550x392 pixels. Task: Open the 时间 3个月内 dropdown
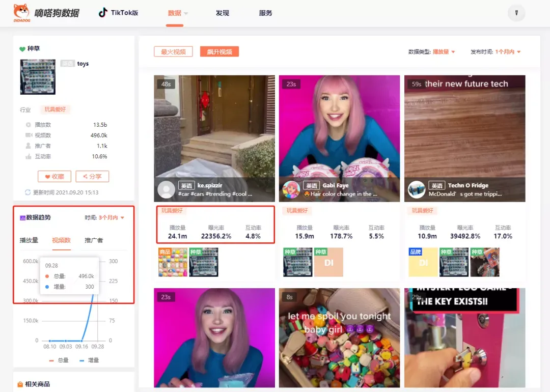111,217
